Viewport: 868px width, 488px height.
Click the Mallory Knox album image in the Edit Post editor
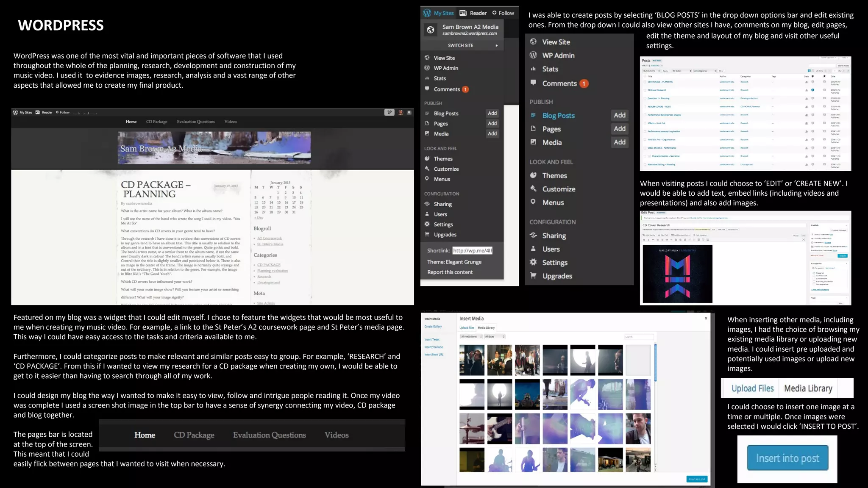(677, 274)
